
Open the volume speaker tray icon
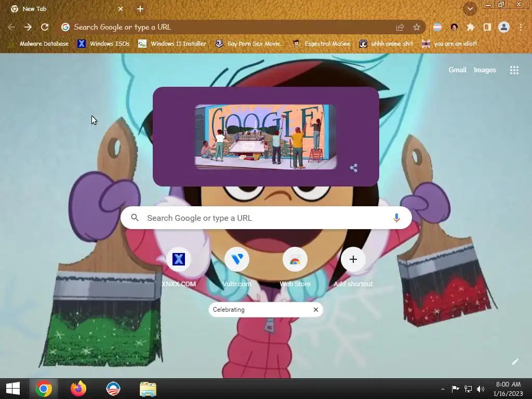click(481, 389)
